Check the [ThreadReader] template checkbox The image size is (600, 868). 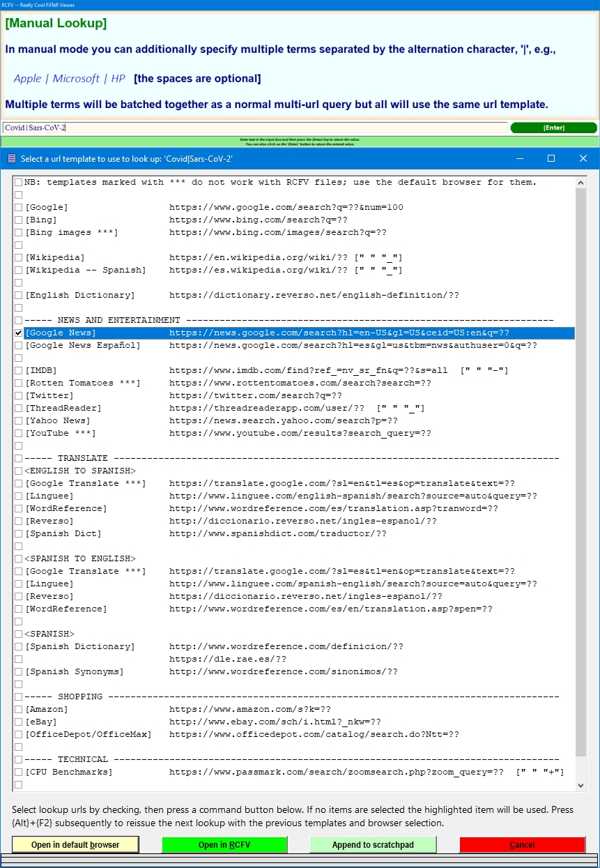[x=18, y=408]
